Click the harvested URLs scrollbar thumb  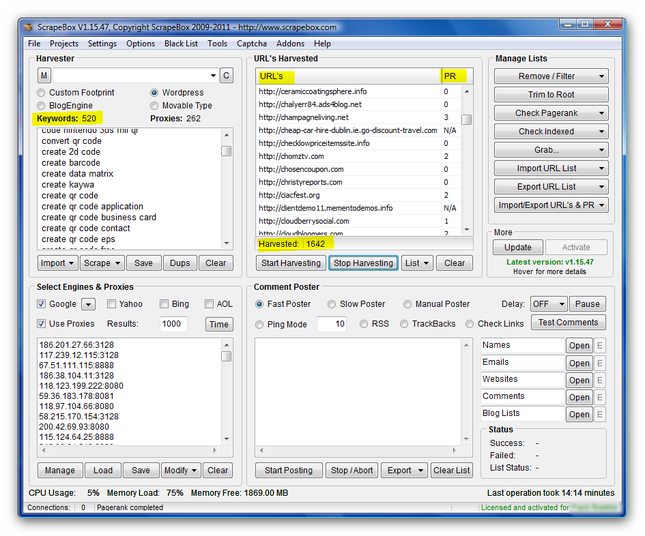coord(466,119)
